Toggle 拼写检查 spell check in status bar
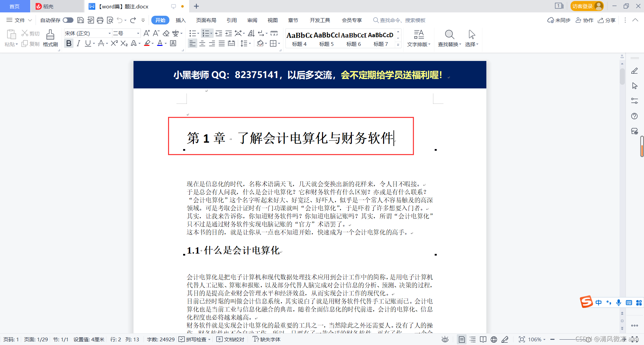The height and width of the screenshot is (345, 644). pos(194,339)
